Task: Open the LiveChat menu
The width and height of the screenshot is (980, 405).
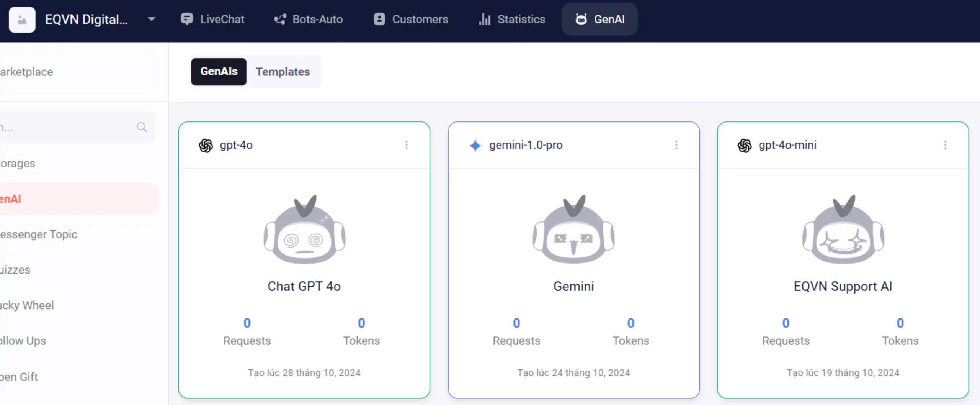Action: click(212, 19)
